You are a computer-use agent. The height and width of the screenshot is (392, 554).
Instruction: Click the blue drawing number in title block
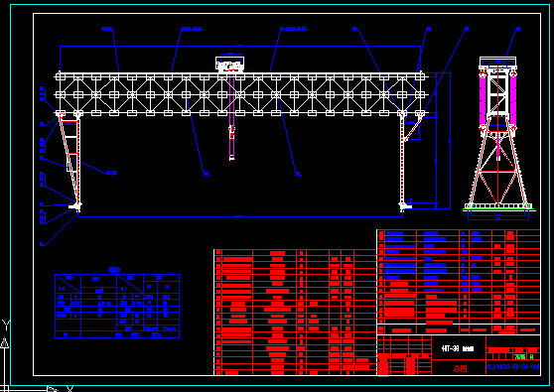coord(513,367)
